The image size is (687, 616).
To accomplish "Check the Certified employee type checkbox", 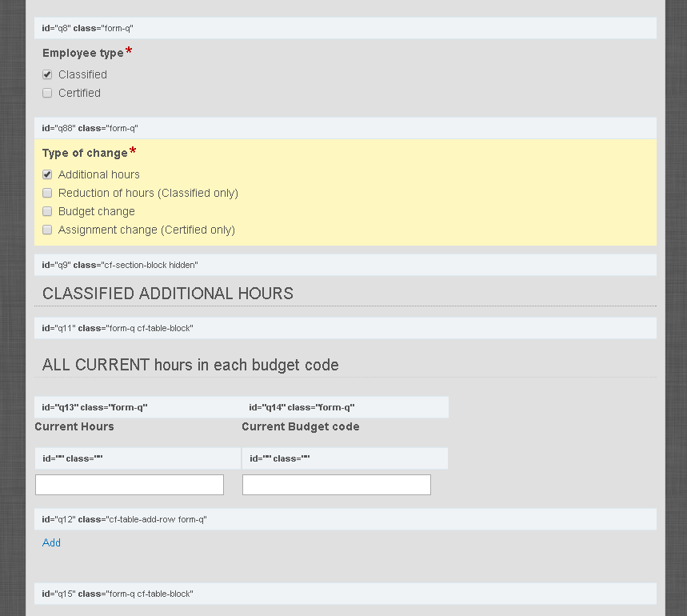I will click(x=47, y=93).
